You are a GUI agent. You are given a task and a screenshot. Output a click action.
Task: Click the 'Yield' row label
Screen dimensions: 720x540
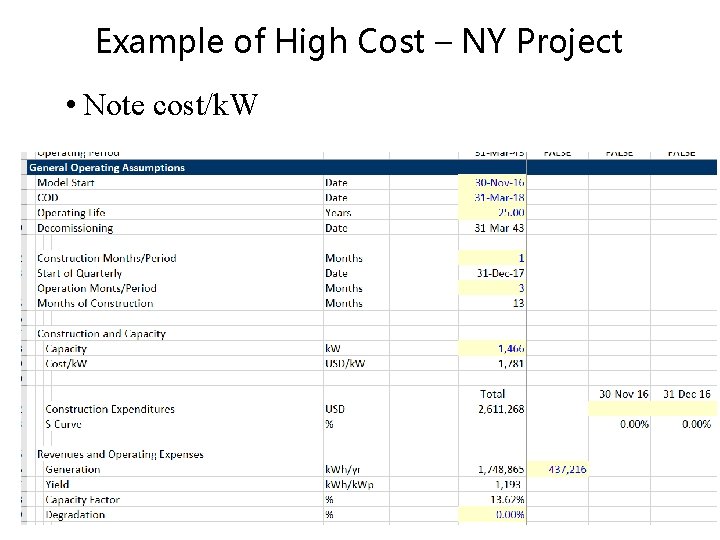[x=57, y=484]
